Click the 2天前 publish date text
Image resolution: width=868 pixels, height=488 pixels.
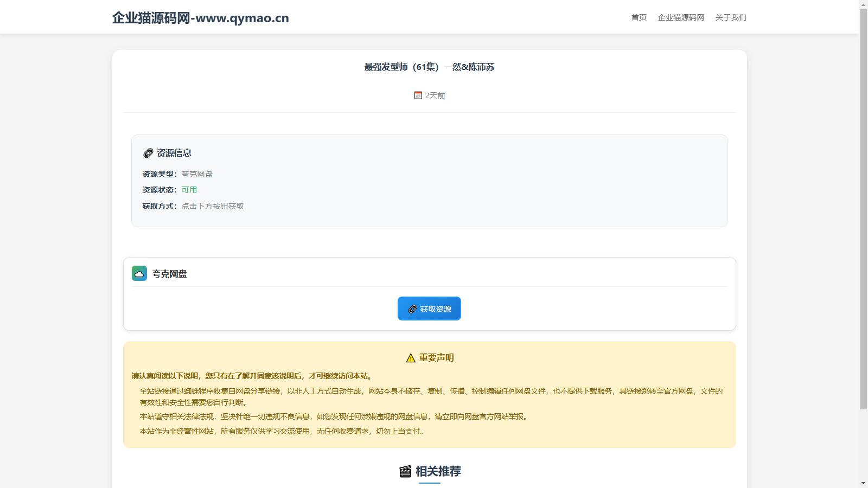pyautogui.click(x=435, y=95)
